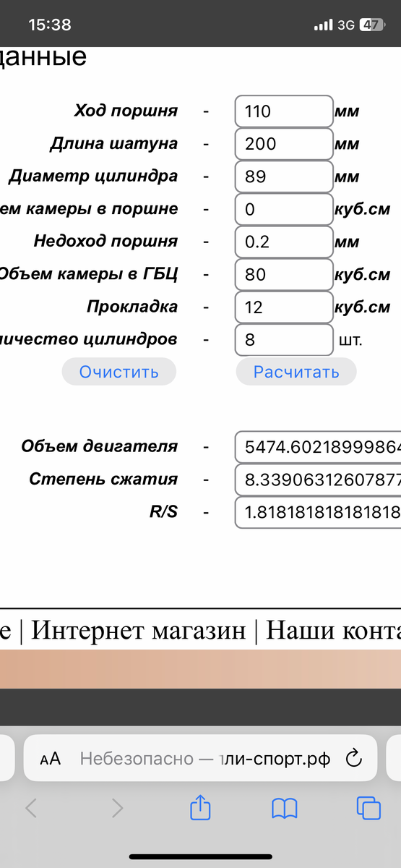Tap the 3G network indicator
The image size is (401, 868).
346,25
